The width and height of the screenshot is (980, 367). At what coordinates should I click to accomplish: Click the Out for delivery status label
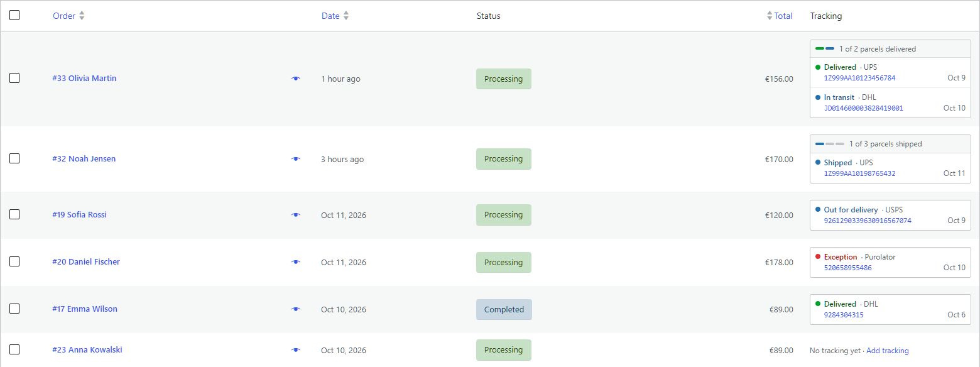point(851,210)
